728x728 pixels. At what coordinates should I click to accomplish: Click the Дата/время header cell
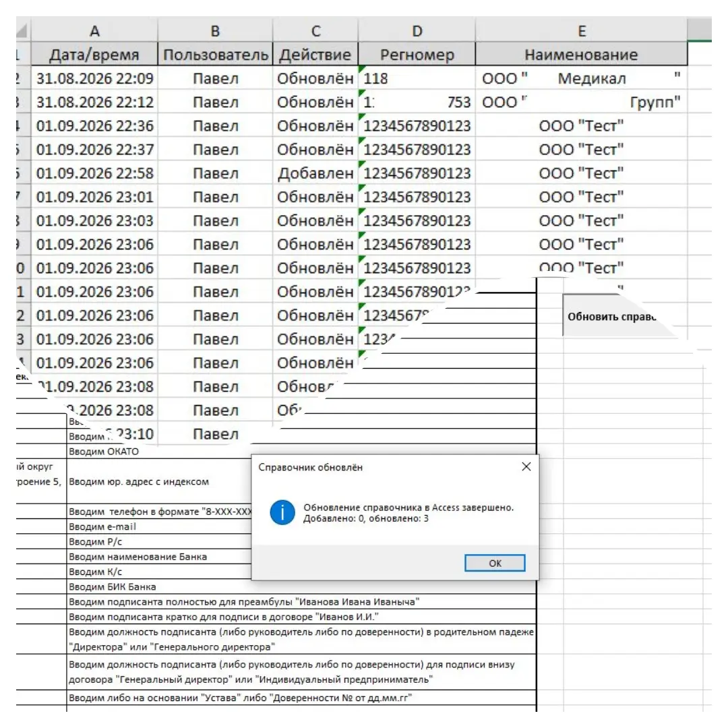pyautogui.click(x=95, y=55)
